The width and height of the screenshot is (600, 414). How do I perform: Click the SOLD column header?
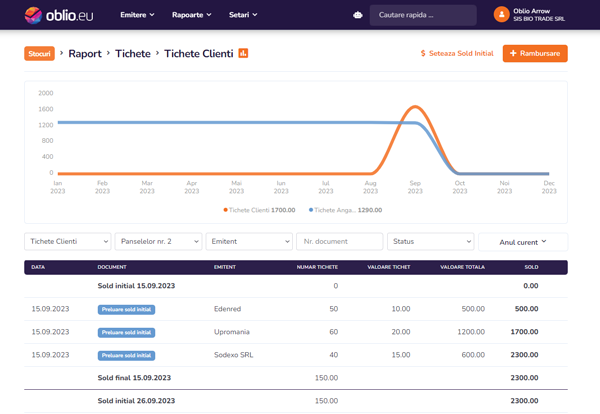coord(531,267)
